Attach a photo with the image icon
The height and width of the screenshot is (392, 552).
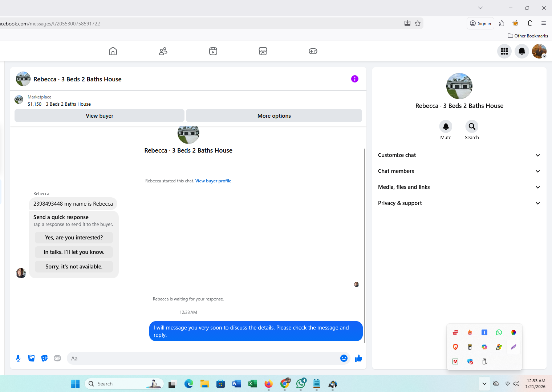click(32, 359)
